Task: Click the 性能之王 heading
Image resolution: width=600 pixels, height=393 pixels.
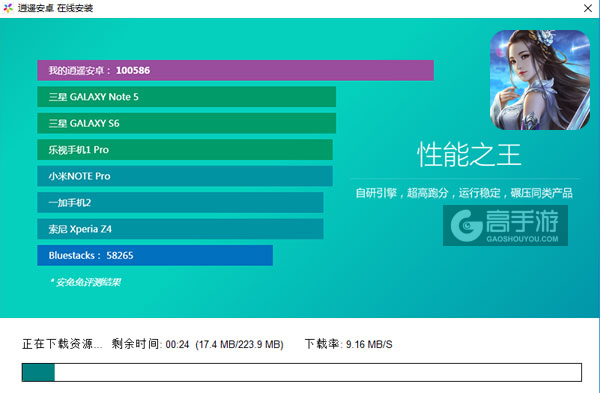Action: (469, 155)
